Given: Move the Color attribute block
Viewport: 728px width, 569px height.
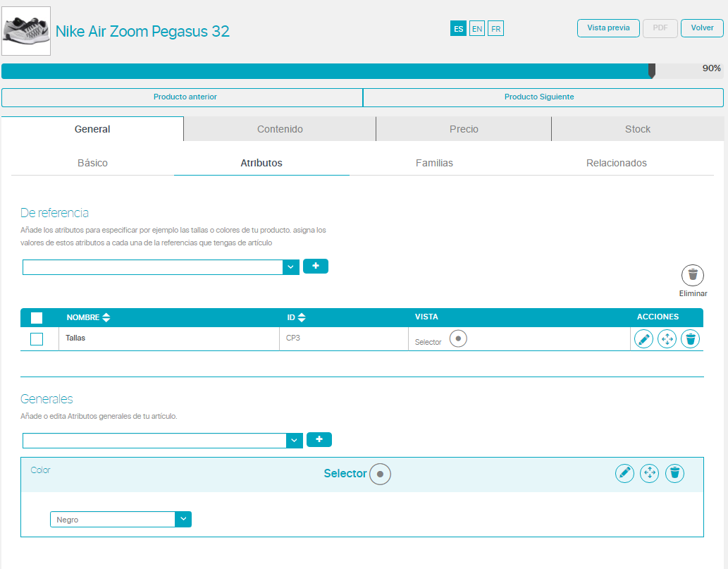Looking at the screenshot, I should [649, 473].
